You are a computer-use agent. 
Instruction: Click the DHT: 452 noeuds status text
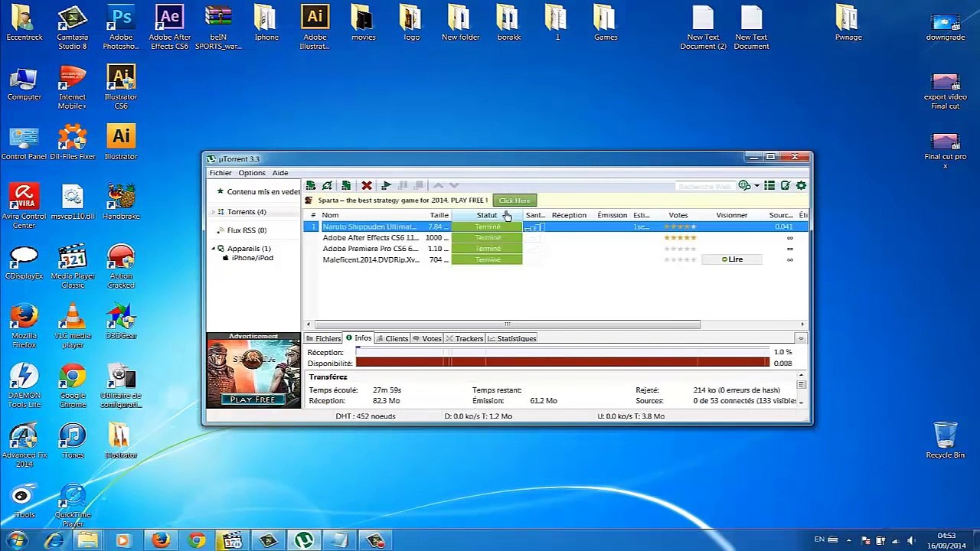click(x=365, y=416)
